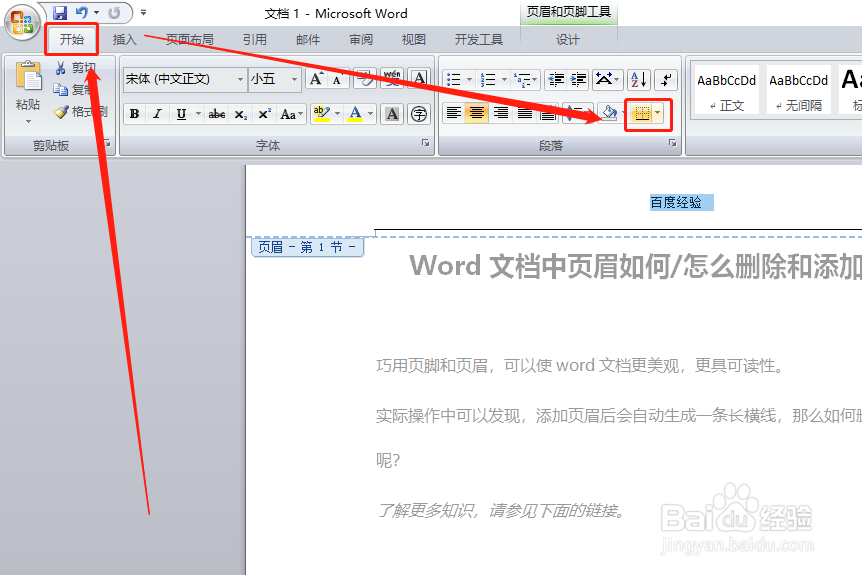
Task: Switch to 开发工具 tab
Action: pyautogui.click(x=478, y=40)
